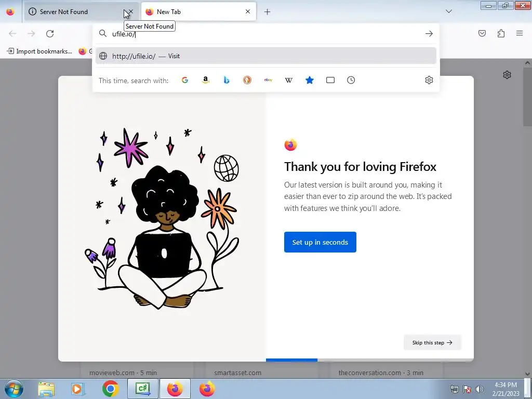Click network tray icon
Screen dimensions: 532x399
tap(454, 389)
